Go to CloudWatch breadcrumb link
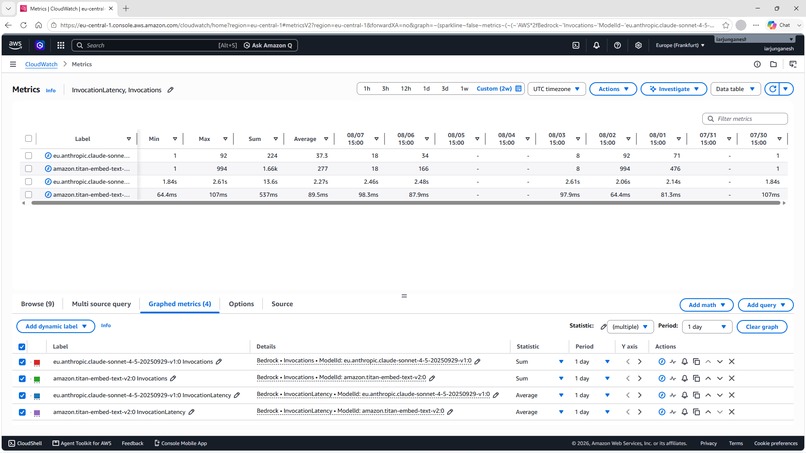The image size is (806, 453). pyautogui.click(x=41, y=64)
